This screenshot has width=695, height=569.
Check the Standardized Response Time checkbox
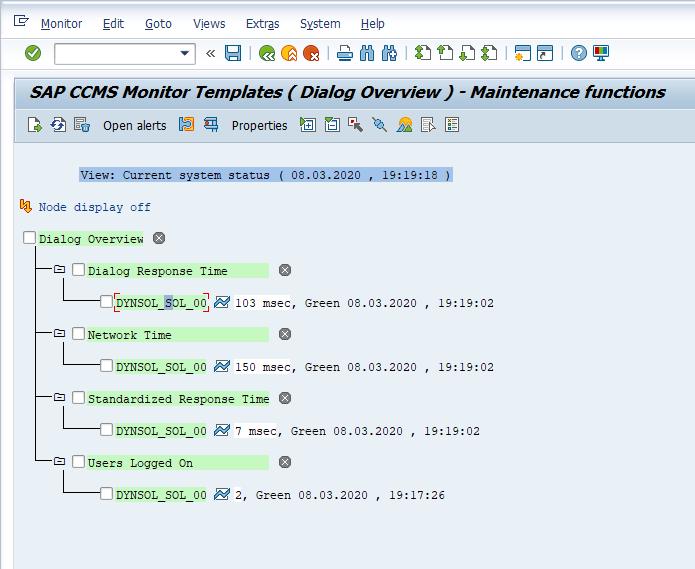(78, 398)
